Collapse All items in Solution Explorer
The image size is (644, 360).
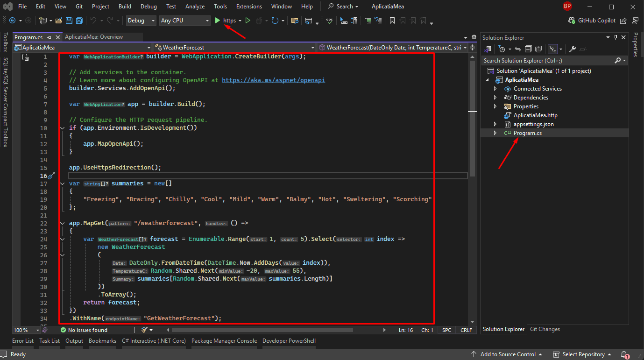(528, 49)
